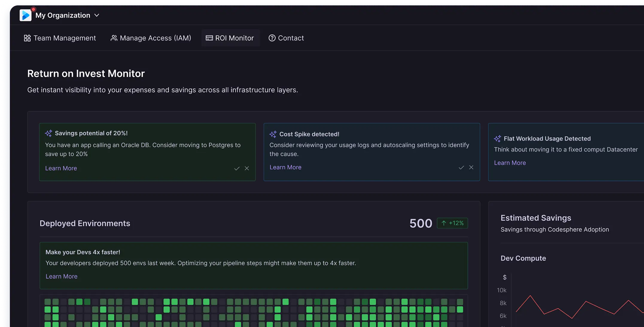644x327 pixels.
Task: Click the Codesphere logo icon
Action: tap(26, 15)
